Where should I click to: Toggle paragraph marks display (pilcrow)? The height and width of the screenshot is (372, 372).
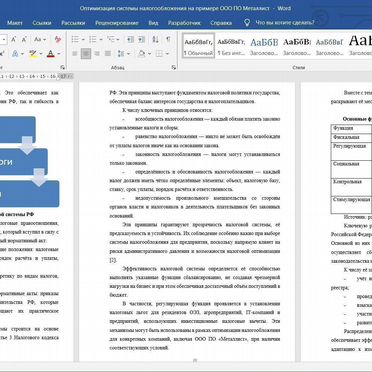(x=168, y=39)
